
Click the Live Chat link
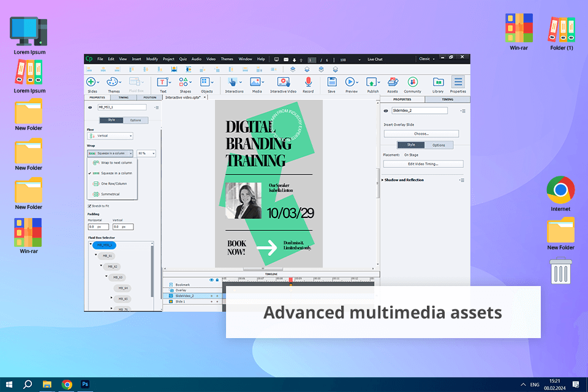375,59
